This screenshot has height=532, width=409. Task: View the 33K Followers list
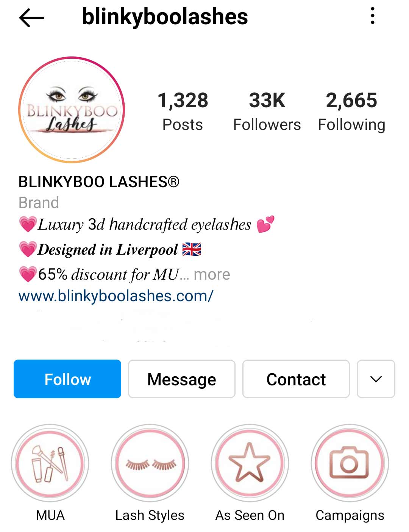267,111
